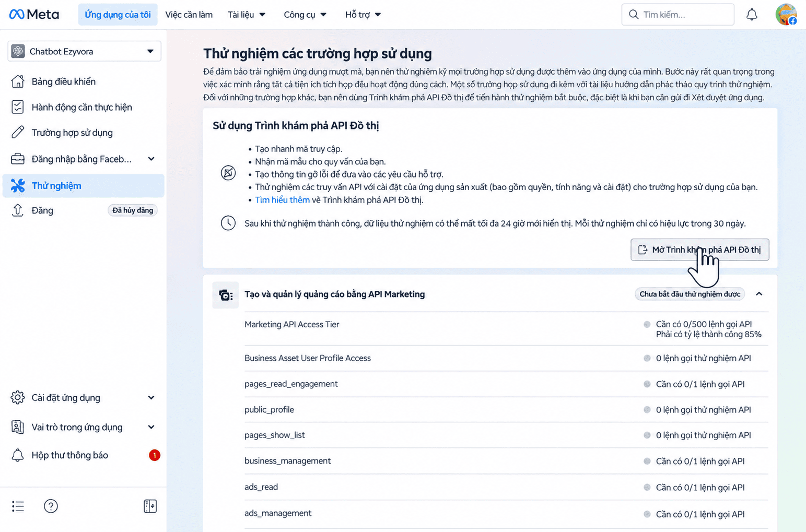The height and width of the screenshot is (532, 806).
Task: Click the Hộp thư thông báo bell icon
Action: coord(18,455)
